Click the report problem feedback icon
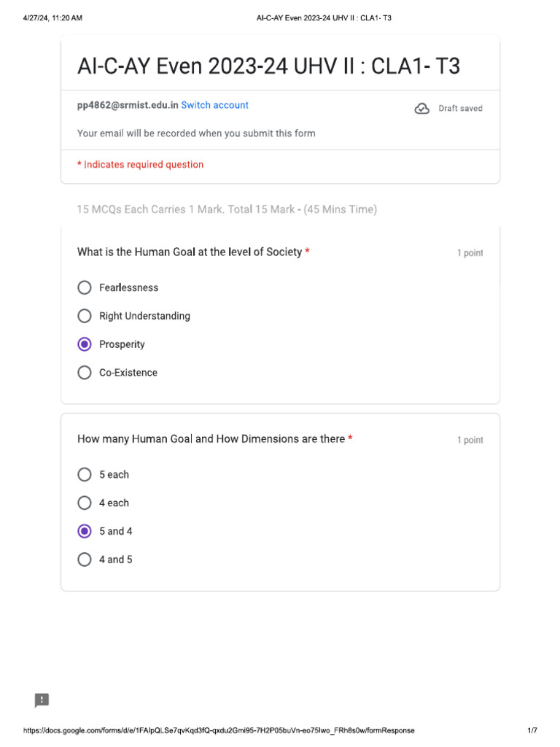Viewport: 560px width, 747px height. [x=42, y=700]
